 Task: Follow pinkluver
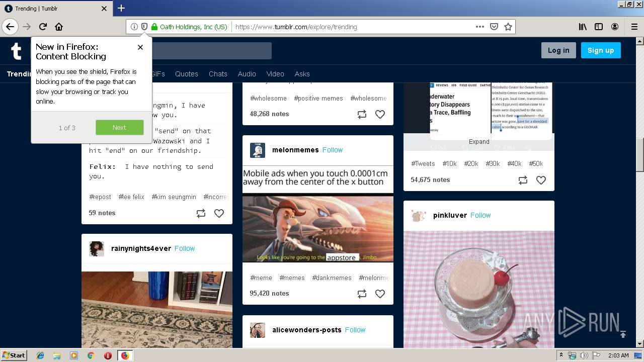point(480,215)
